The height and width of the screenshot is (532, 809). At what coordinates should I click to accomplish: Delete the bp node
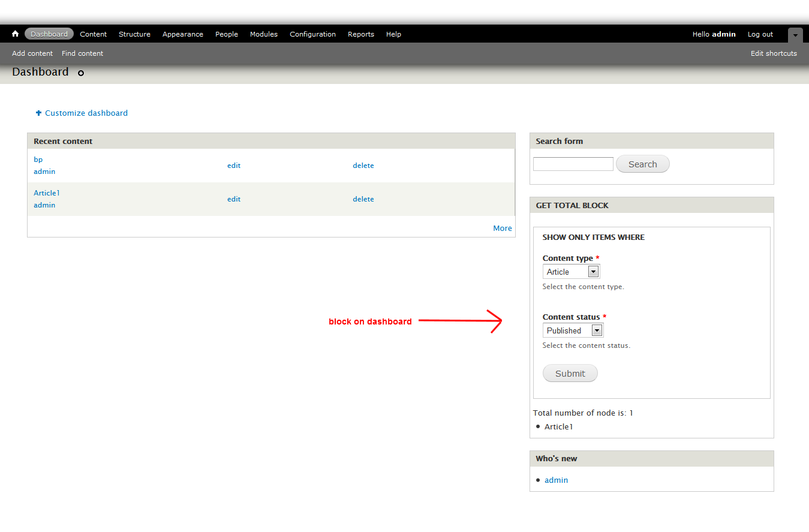tap(363, 165)
